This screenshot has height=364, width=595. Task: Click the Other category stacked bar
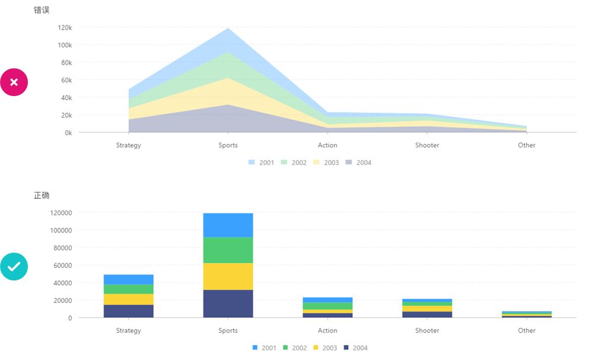(x=527, y=314)
